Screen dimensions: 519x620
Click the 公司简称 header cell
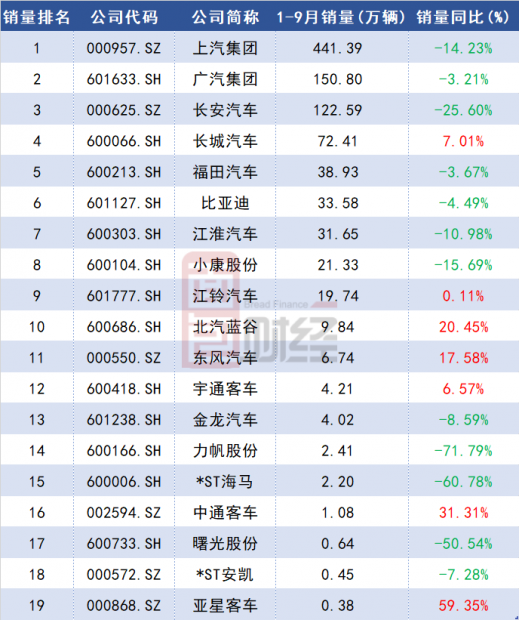pos(225,17)
